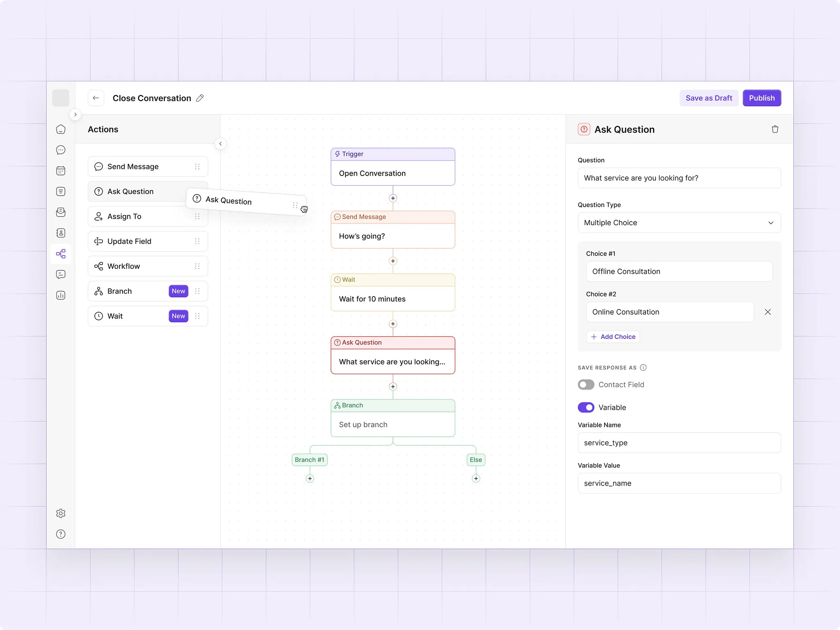Click the drag handle on Update Field action
Image resolution: width=840 pixels, height=630 pixels.
[197, 242]
